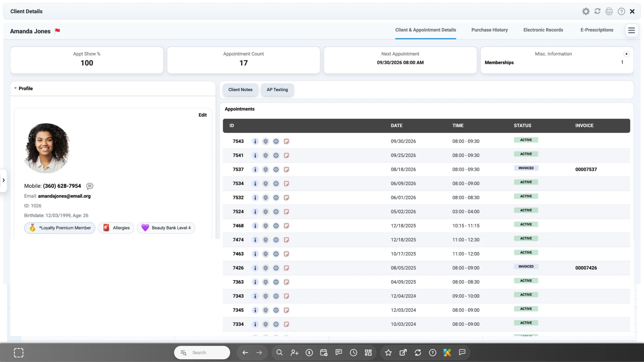644x362 pixels.
Task: Switch to Client & Appointment Details tab
Action: (x=426, y=30)
